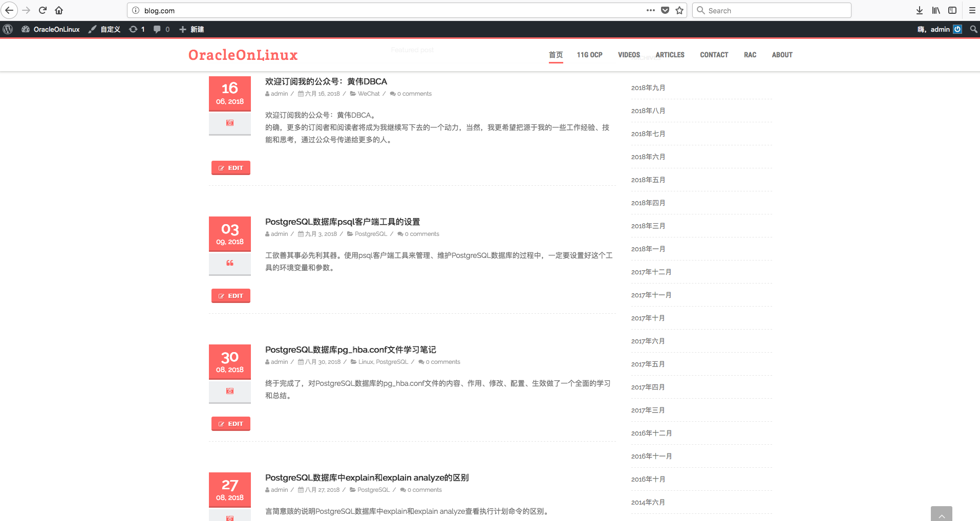Click EDIT button under PostgreSQL psql post
Viewport: 980px width, 521px height.
pyautogui.click(x=231, y=296)
